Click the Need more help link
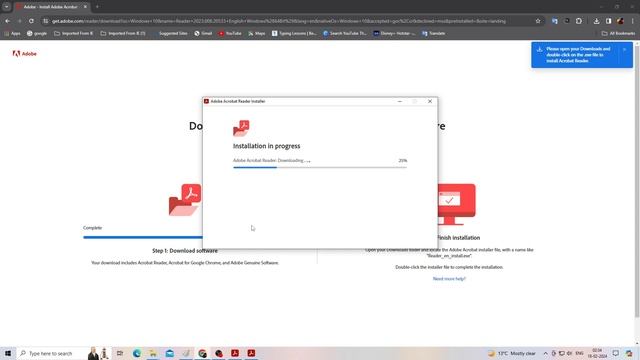 [449, 279]
